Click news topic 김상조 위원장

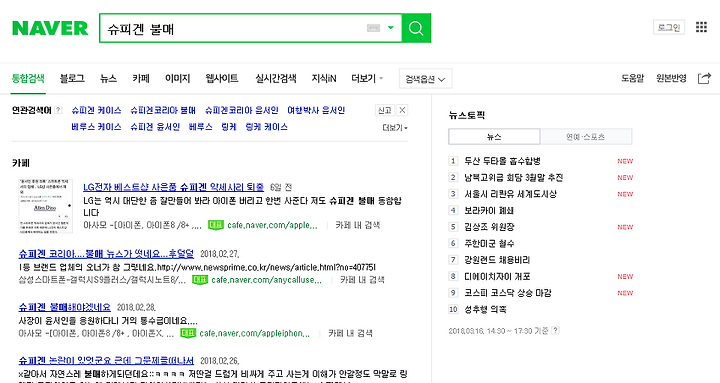(489, 227)
